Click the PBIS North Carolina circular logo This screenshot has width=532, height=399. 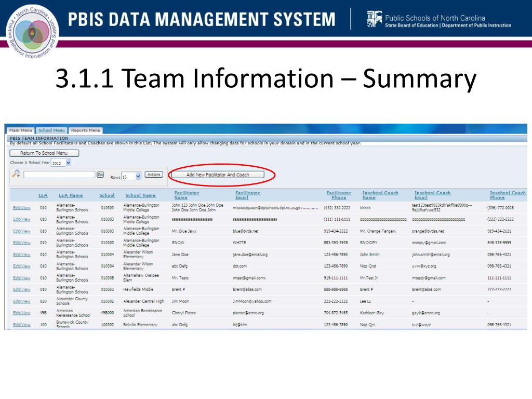pos(33,32)
